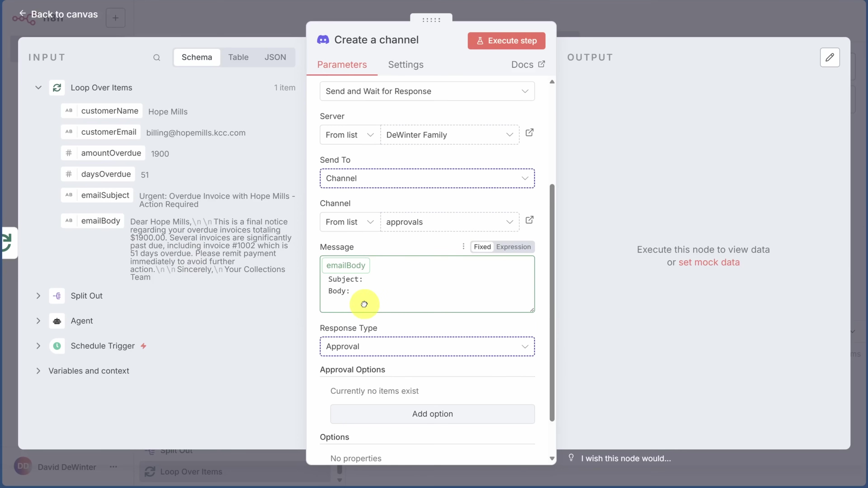Click the Hope Mills customer name value
Viewport: 868px width, 488px height.
tap(168, 112)
